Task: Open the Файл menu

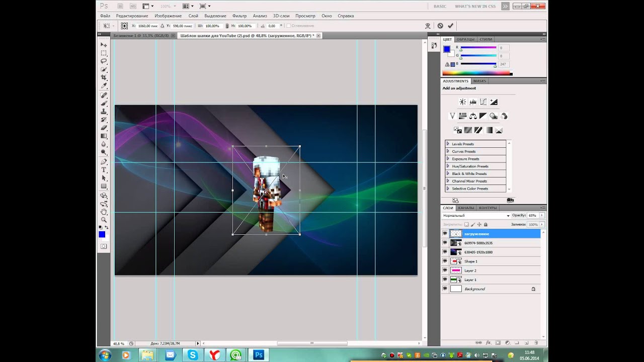Action: click(x=105, y=16)
